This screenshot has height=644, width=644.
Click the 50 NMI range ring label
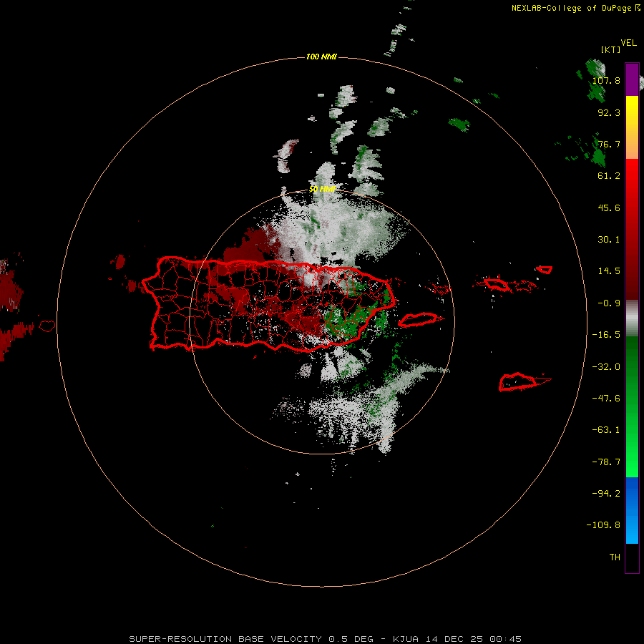(x=323, y=189)
